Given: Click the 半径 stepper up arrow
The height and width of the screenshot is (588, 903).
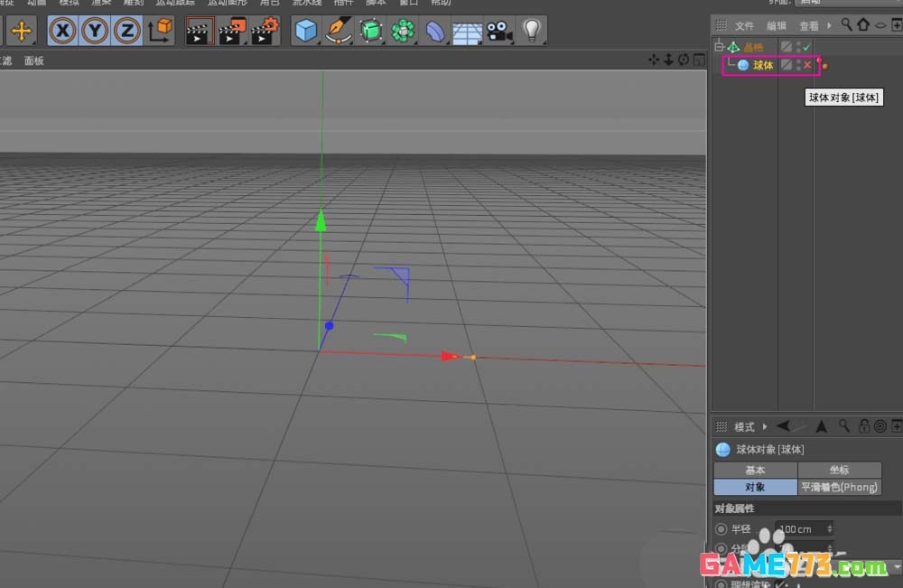Looking at the screenshot, I should (830, 527).
